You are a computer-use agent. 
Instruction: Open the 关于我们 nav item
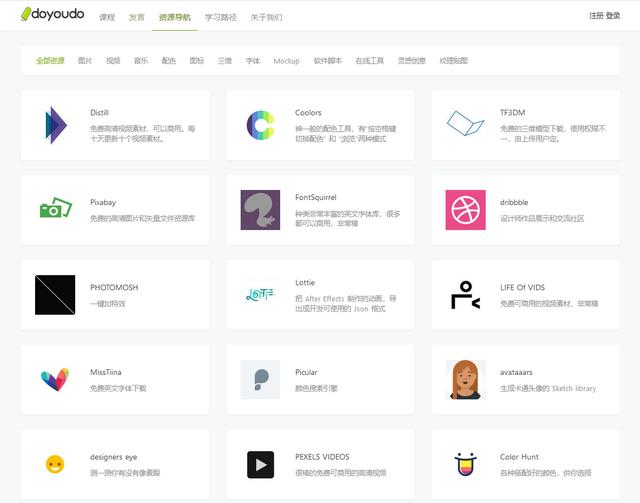[x=267, y=17]
